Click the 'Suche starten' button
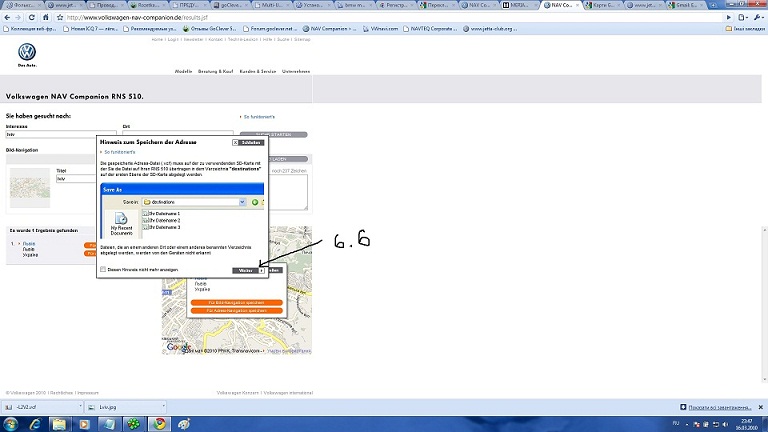The width and height of the screenshot is (768, 432). (273, 134)
